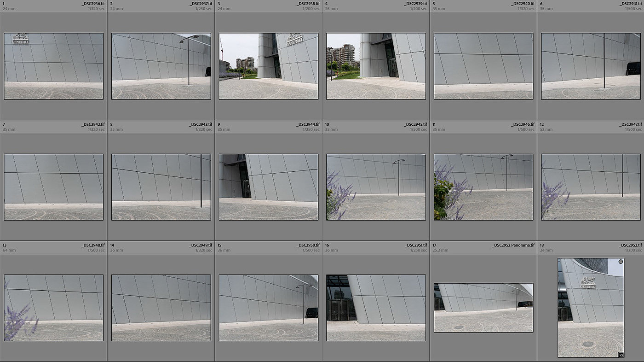Select the _DSC2951.tif photo thumbnail
Screen dimensions: 644x362
pos(376,308)
